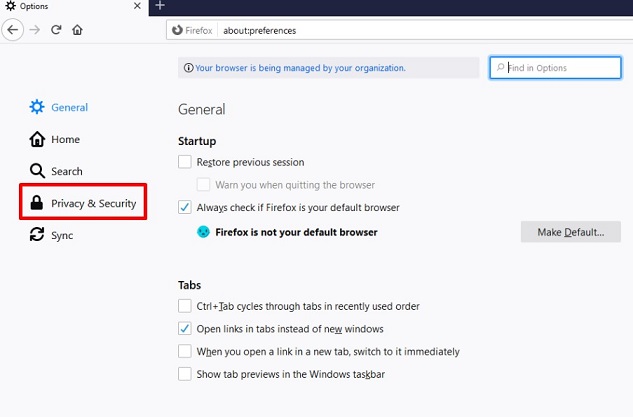Enable Ctrl+Tab cycles through tabs option
633x417 pixels.
[x=185, y=306]
